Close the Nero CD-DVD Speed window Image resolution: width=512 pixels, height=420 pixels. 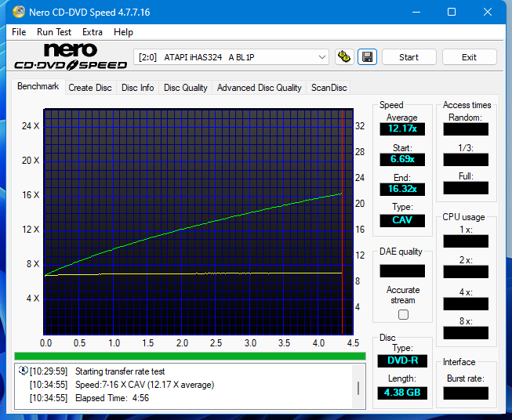pos(488,12)
